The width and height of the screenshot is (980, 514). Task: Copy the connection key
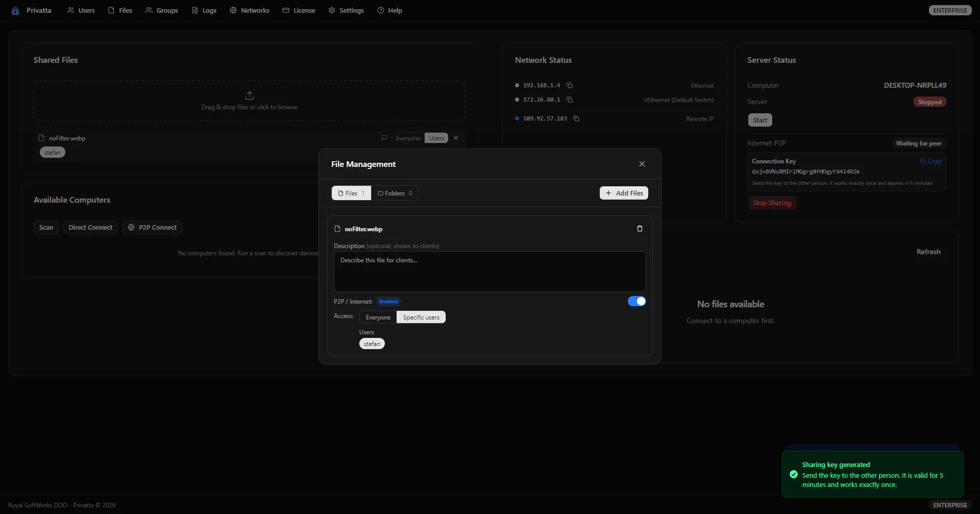point(931,161)
